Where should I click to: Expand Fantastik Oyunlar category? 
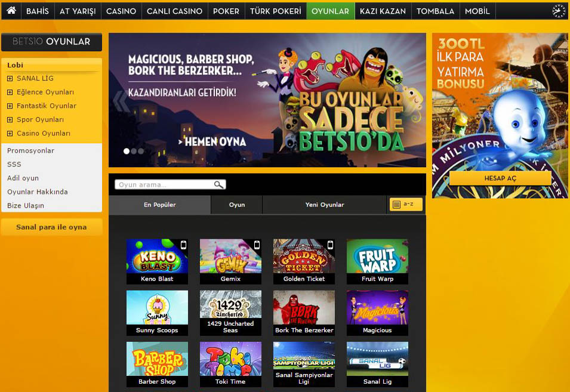[x=10, y=106]
